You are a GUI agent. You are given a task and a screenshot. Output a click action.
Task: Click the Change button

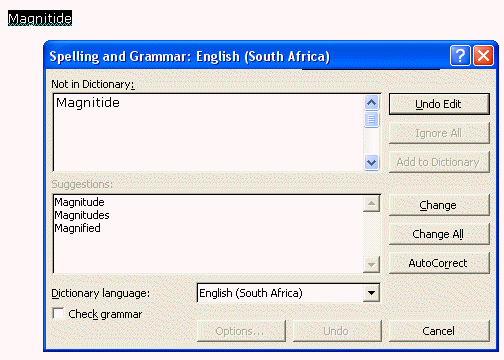click(439, 205)
